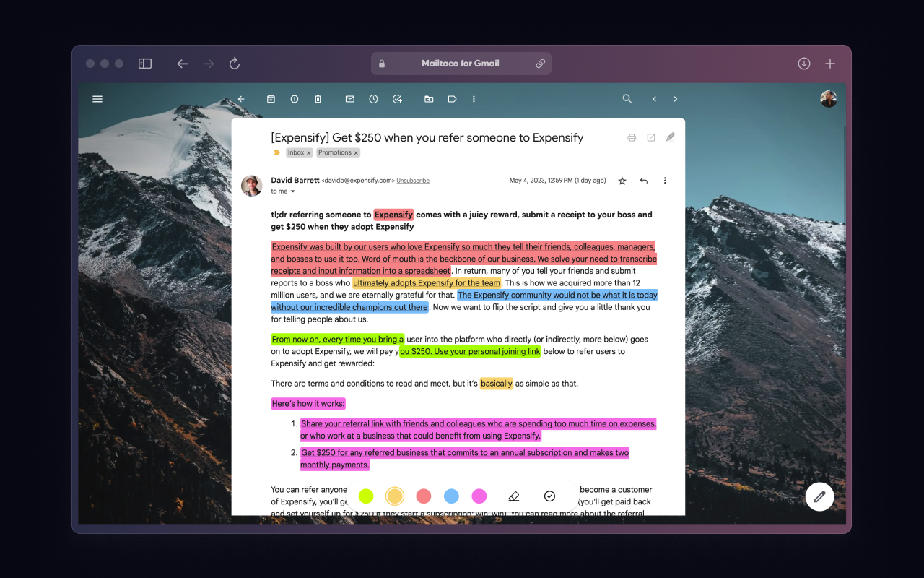Select the lime green highlight color
Screen dimensions: 924x578
pos(366,496)
